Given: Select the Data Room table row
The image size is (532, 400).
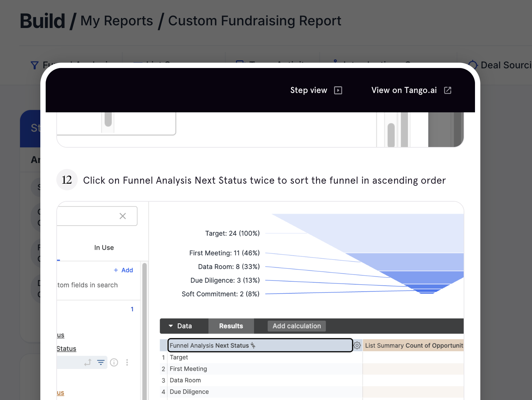Looking at the screenshot, I should point(261,380).
